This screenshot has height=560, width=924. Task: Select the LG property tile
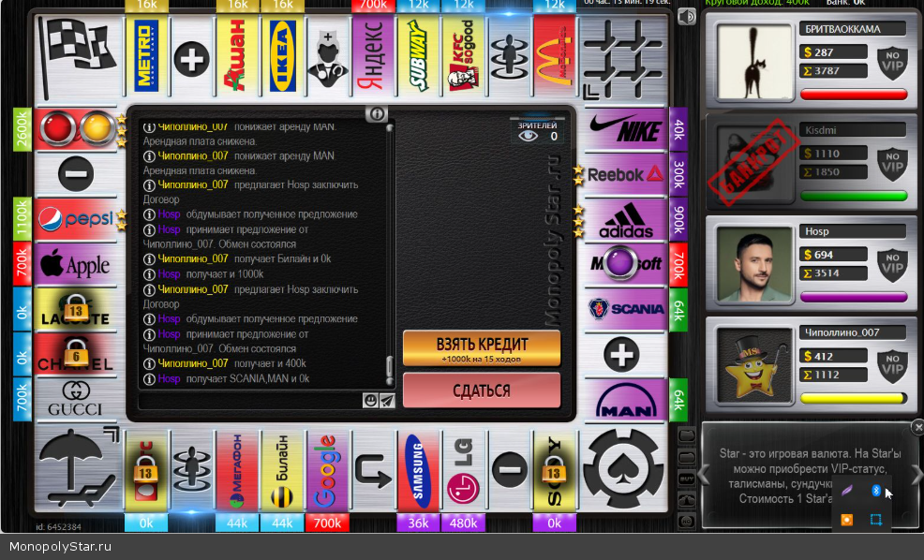(x=464, y=470)
